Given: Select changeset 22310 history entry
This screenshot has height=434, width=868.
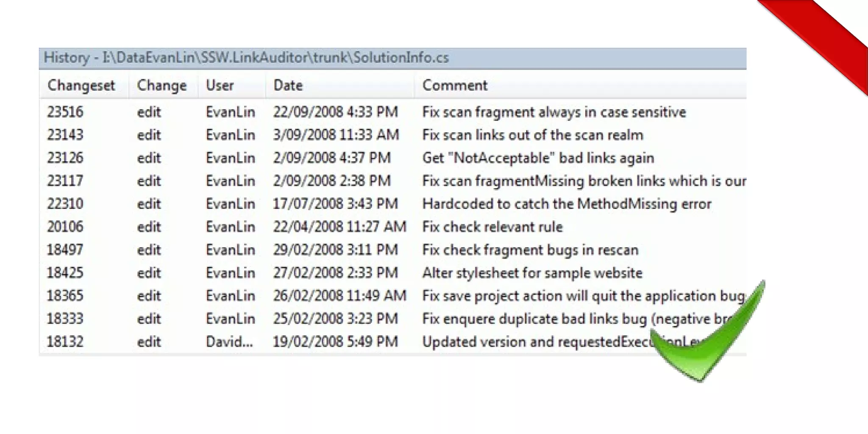Looking at the screenshot, I should (x=65, y=204).
